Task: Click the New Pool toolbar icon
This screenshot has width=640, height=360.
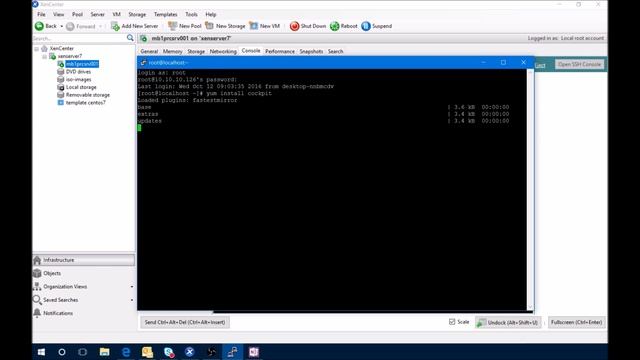Action: (x=173, y=26)
